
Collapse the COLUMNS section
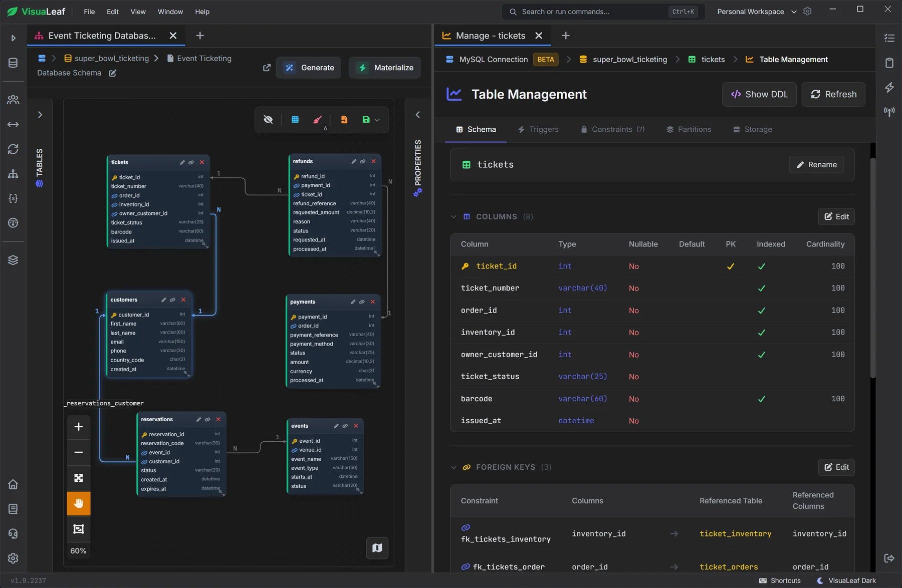click(454, 217)
